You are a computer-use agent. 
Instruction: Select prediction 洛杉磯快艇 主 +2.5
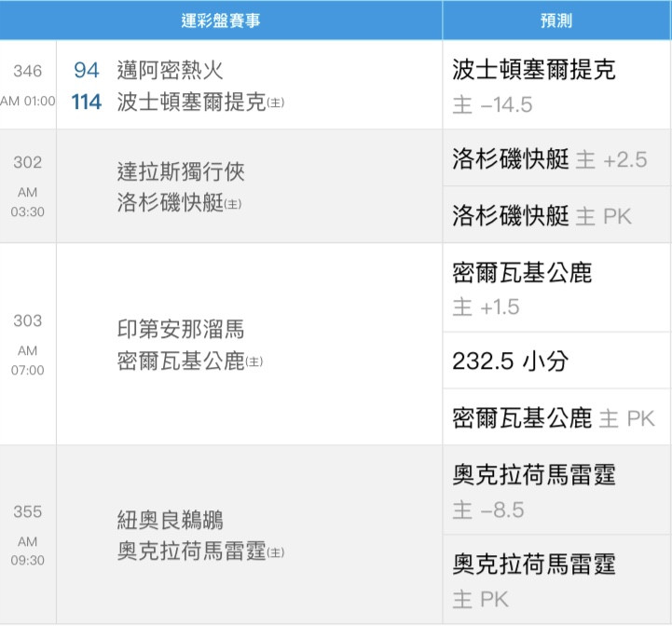(556, 158)
